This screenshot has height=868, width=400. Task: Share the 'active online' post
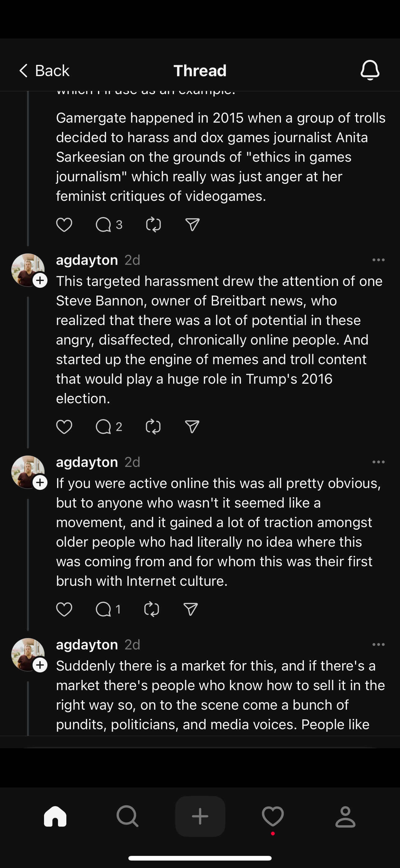point(191,609)
